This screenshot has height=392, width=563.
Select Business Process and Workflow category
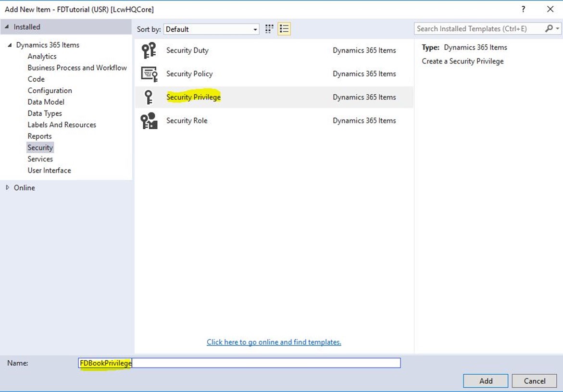(x=77, y=68)
